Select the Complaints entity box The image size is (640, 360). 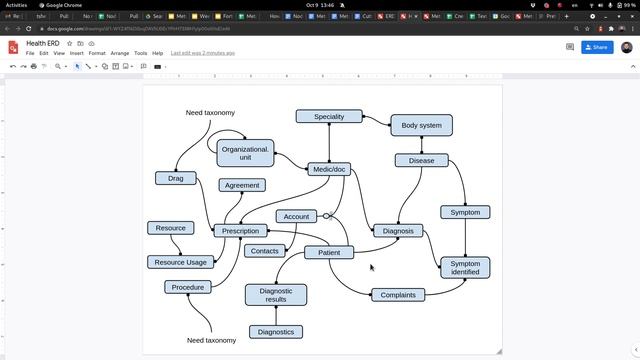pyautogui.click(x=398, y=295)
